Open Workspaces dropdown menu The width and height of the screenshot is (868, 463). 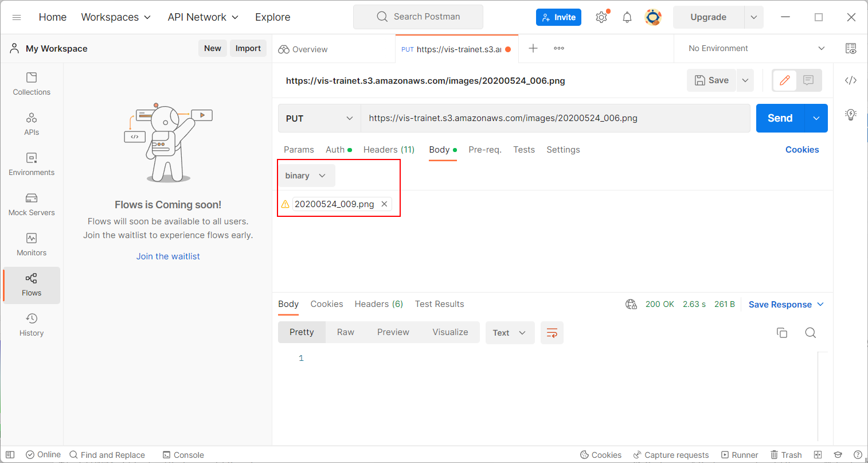click(116, 17)
